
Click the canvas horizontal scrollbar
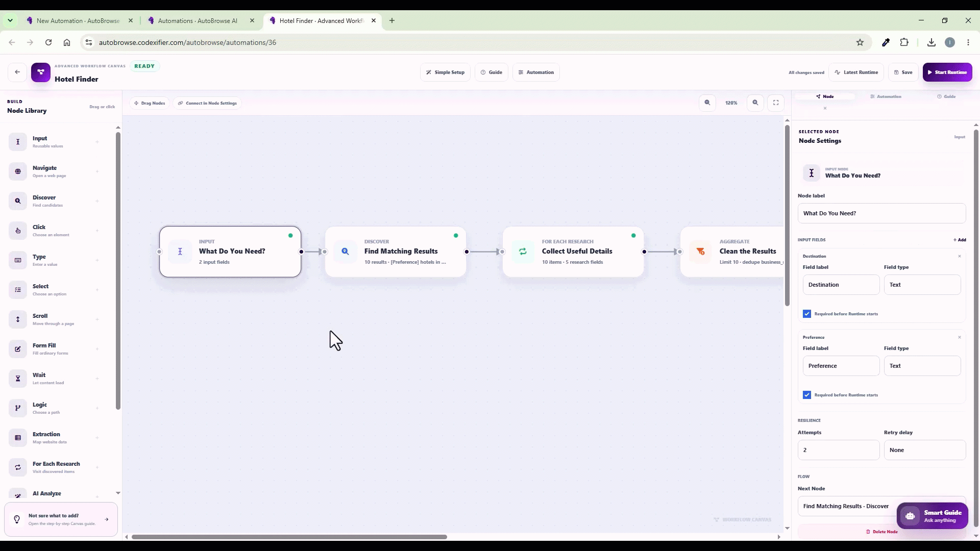tap(289, 537)
